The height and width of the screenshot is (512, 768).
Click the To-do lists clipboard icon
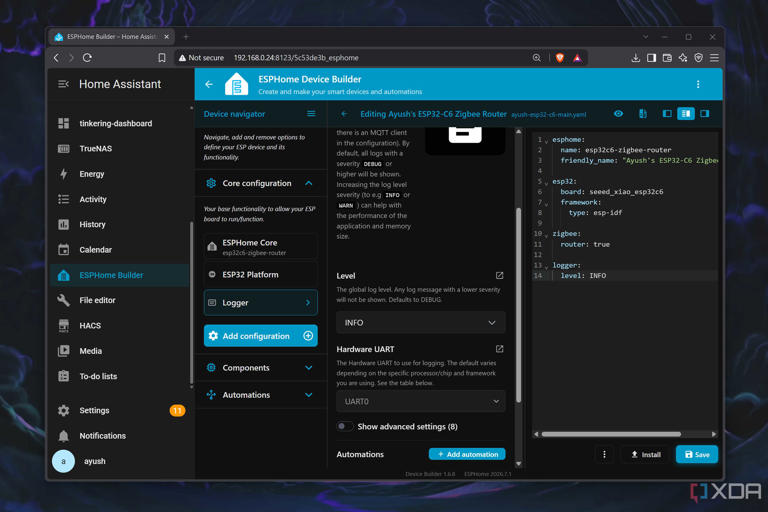point(64,376)
